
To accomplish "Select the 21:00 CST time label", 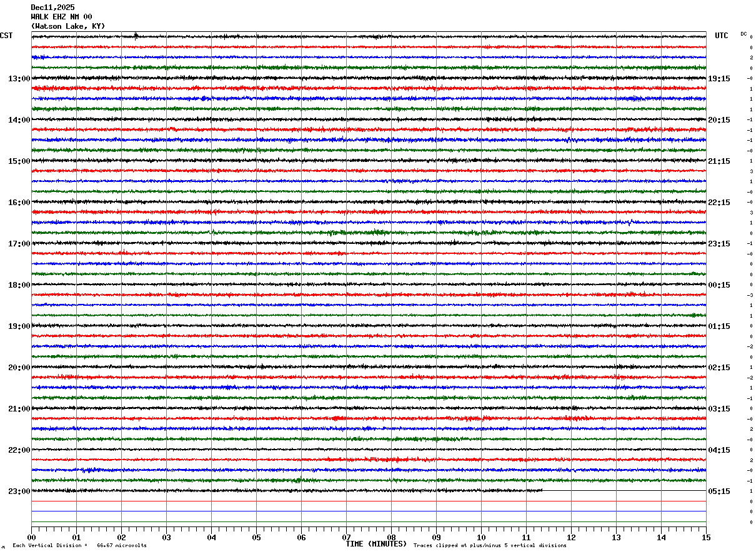I will click(19, 409).
